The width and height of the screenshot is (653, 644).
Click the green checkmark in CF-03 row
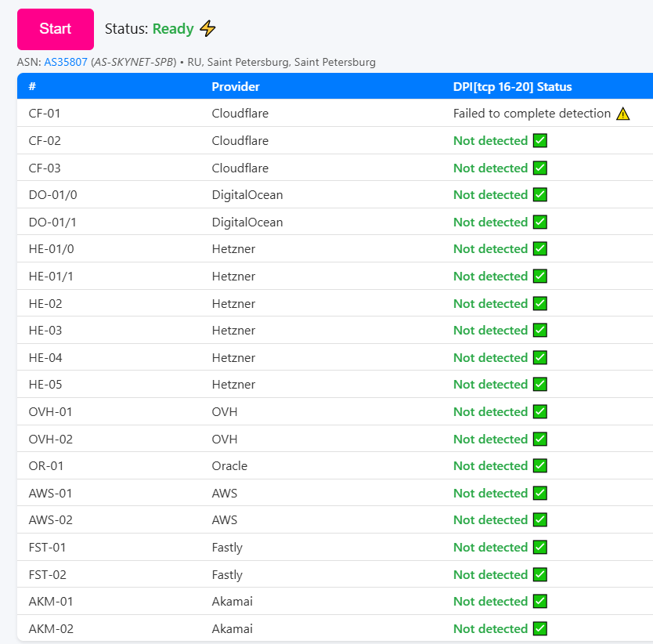(540, 168)
